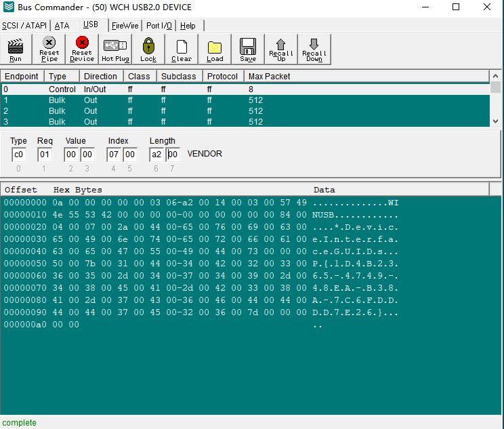Click the Offset column header

tap(21, 190)
